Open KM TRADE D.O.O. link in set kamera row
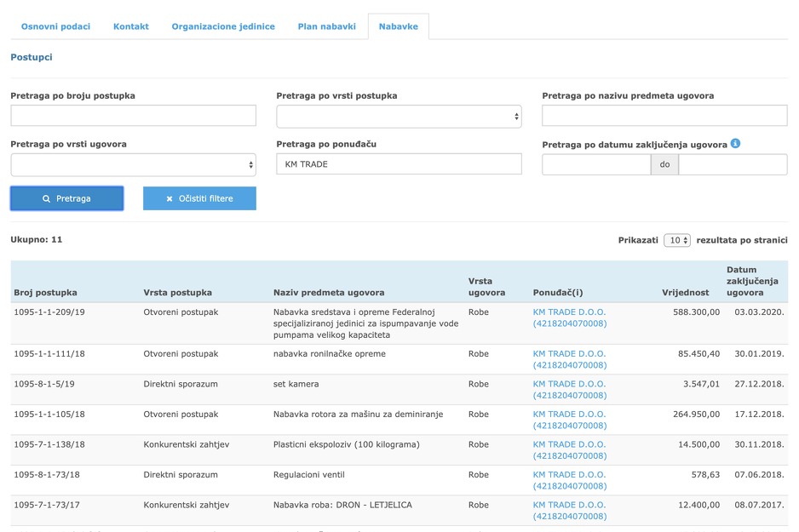Viewport: 799px width, 532px height. [569, 384]
